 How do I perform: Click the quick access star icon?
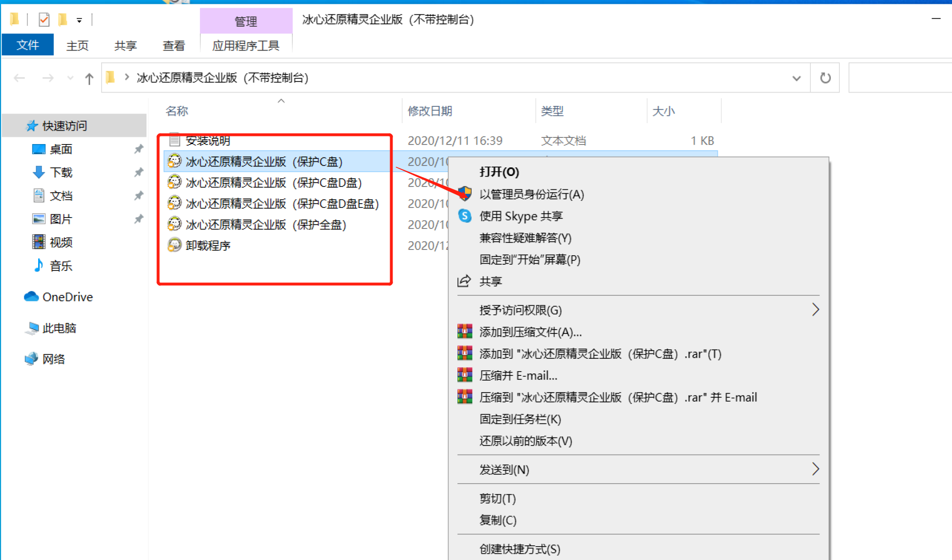click(31, 125)
